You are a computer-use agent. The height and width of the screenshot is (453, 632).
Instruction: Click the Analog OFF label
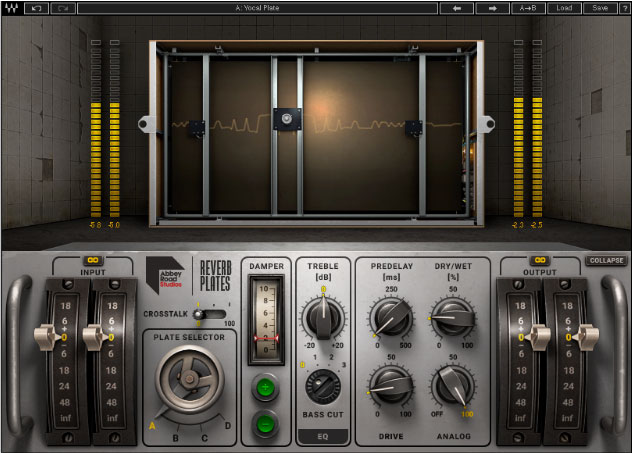(437, 414)
